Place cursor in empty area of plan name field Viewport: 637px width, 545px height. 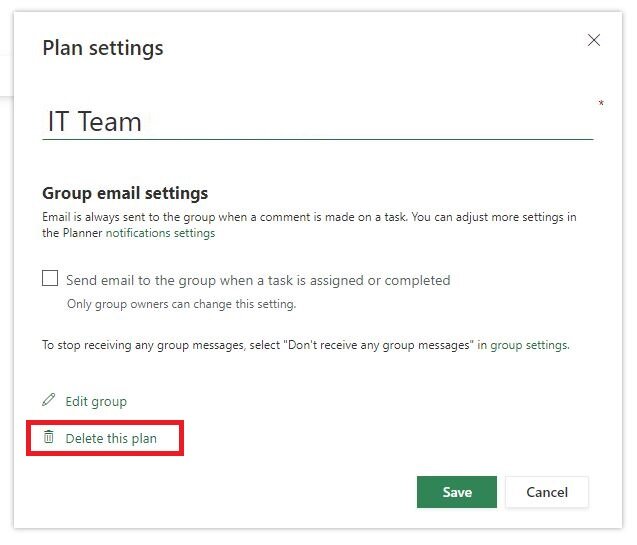click(x=366, y=121)
